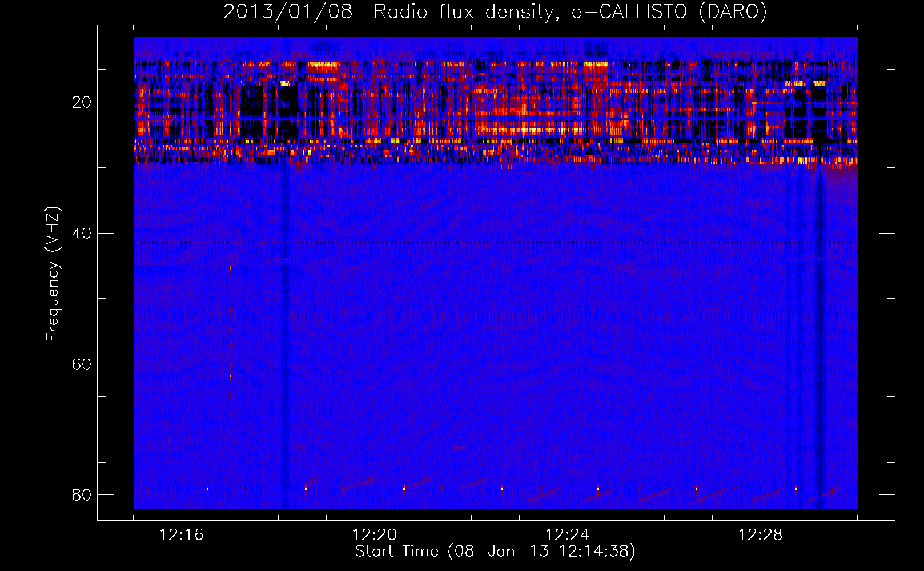Click the 'Frequency (MHZ)' y-axis label
Screen dimensions: 924x571
click(53, 274)
